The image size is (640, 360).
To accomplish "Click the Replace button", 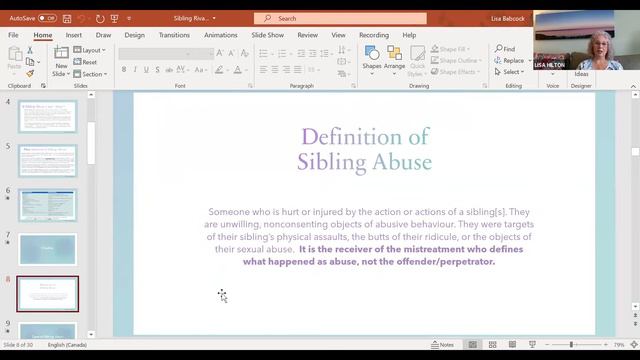I will point(509,60).
